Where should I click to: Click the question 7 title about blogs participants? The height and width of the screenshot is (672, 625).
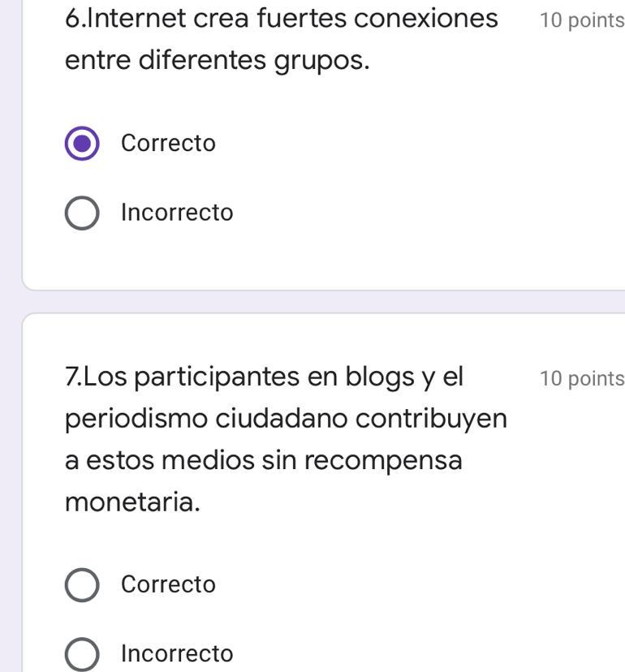286,439
